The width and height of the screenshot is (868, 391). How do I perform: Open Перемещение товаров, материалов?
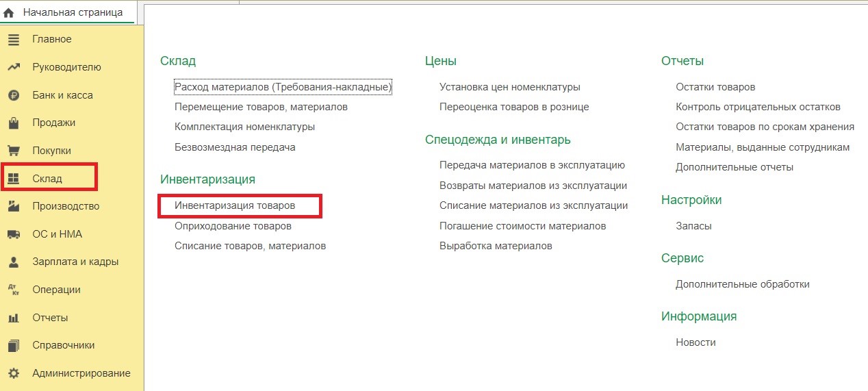coord(261,107)
